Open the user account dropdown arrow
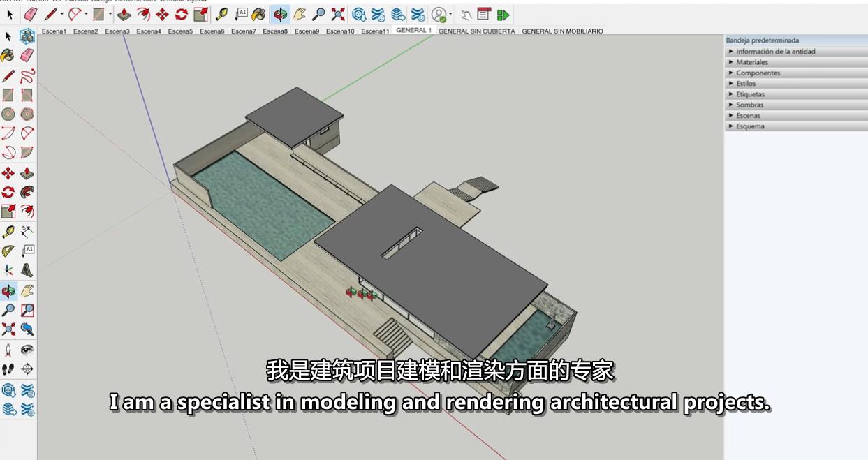This screenshot has width=868, height=460. click(450, 14)
